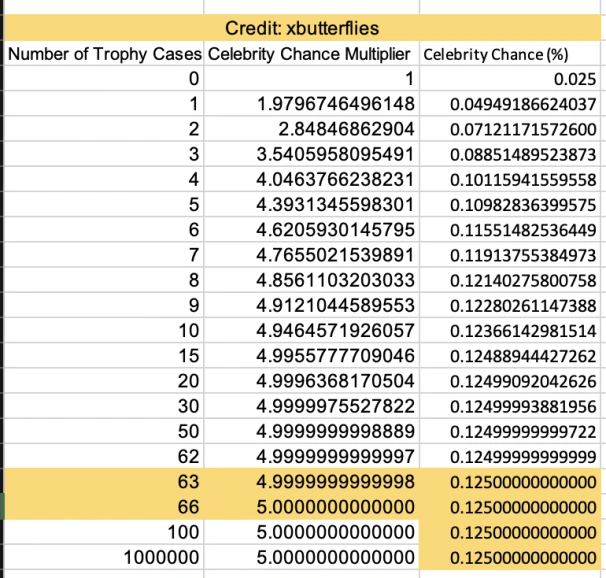Viewport: 606px width, 578px height.
Task: Click the trophy cases cell with 15
Action: (x=104, y=355)
